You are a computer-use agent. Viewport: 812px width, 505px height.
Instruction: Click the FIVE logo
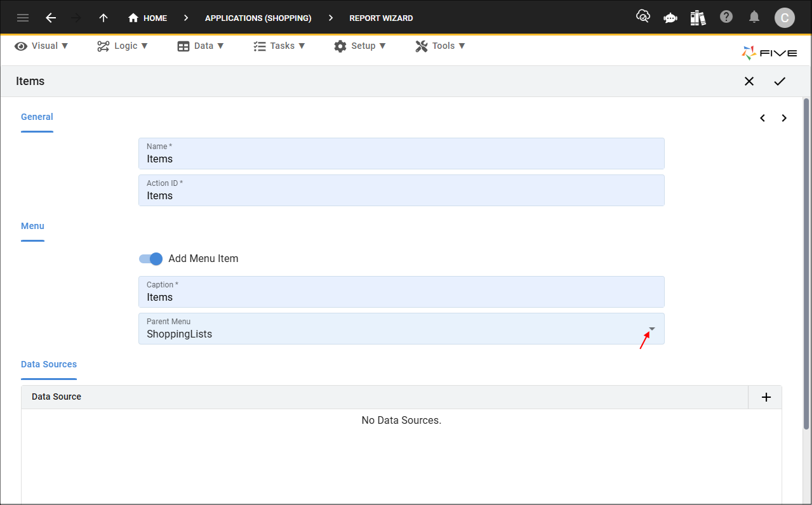[769, 53]
